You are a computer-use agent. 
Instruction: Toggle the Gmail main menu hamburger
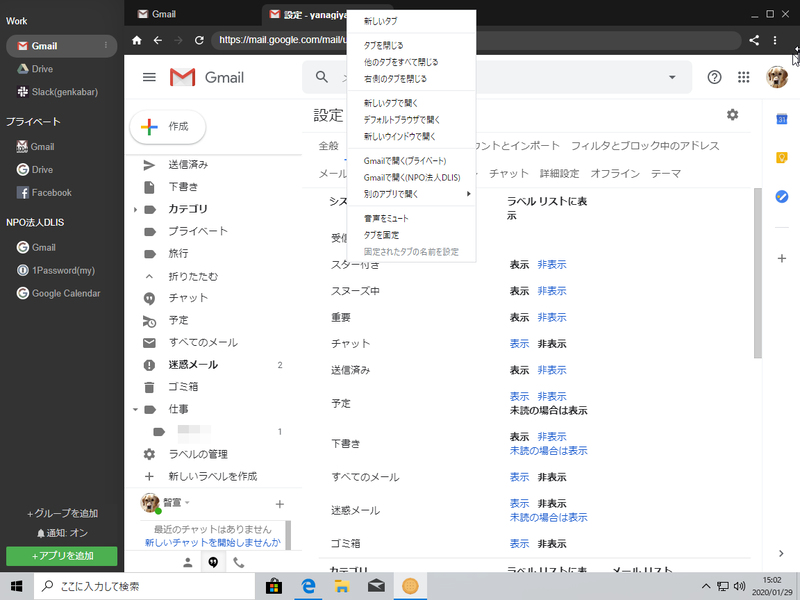149,77
